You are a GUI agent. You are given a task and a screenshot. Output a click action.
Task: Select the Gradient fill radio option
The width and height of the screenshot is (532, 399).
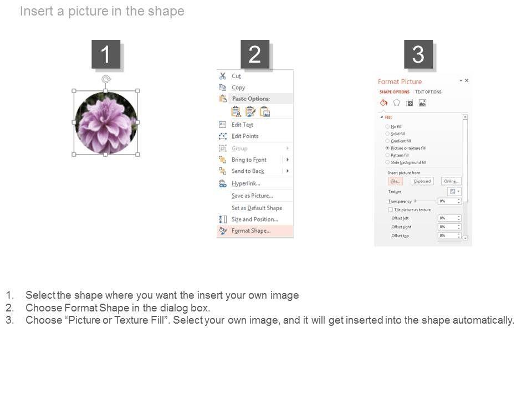tap(387, 141)
